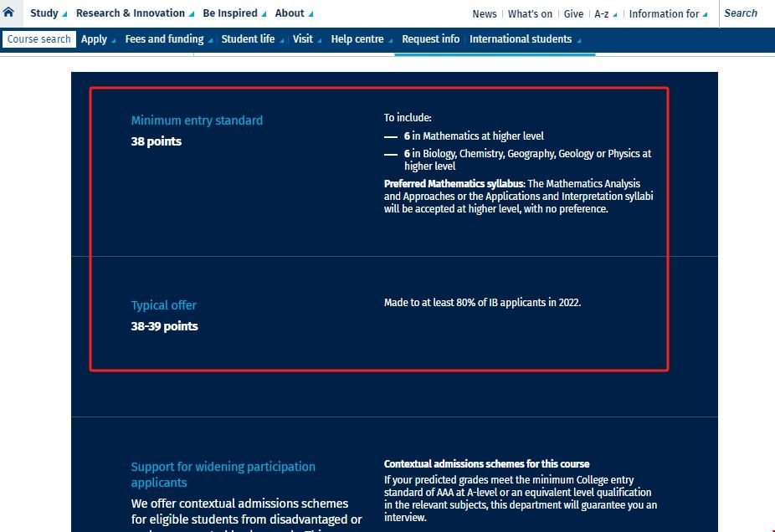
Task: Open the Apply submenu
Action: [x=98, y=39]
